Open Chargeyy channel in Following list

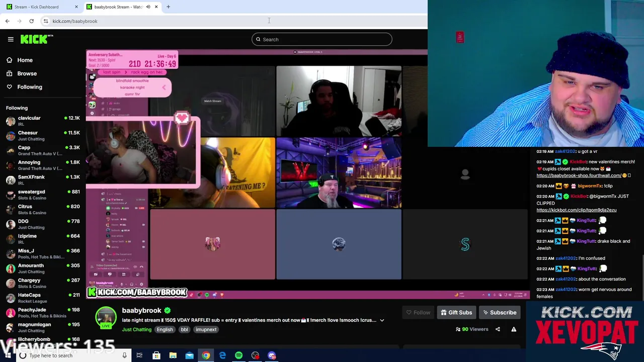[x=42, y=283]
